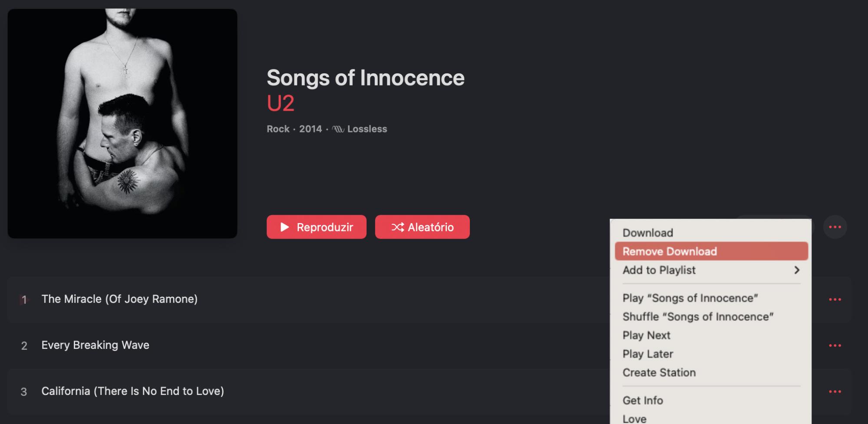This screenshot has width=868, height=424.
Task: Click the play icon in Reproduzir button
Action: pos(285,227)
